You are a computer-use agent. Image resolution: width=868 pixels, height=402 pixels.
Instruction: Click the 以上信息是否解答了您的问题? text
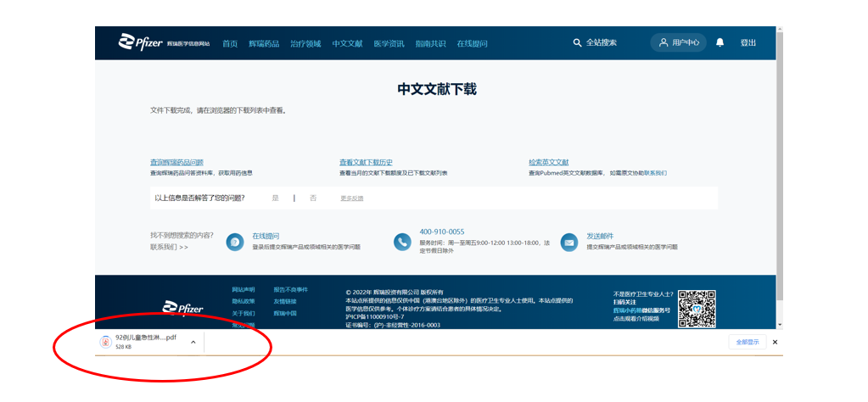(200, 198)
